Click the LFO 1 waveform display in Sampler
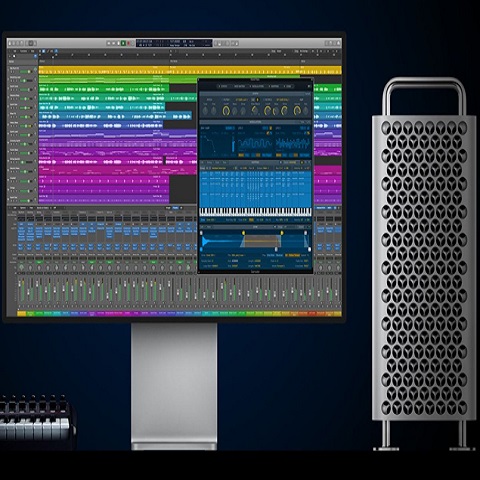 [x=255, y=144]
